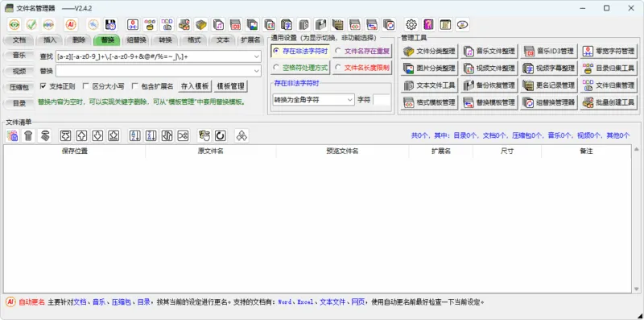
Task: Click the sweep broom clear list icon
Action: point(44,135)
